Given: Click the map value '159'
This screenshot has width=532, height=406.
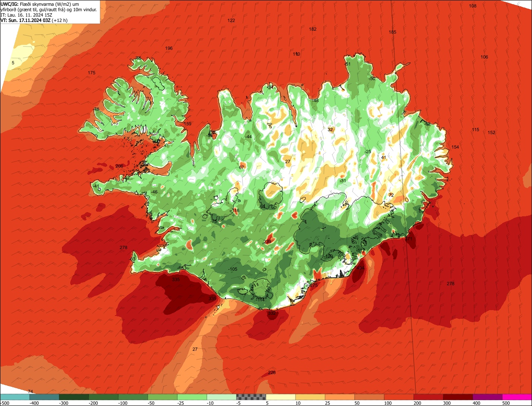Looking at the screenshot, I should coord(187,124).
